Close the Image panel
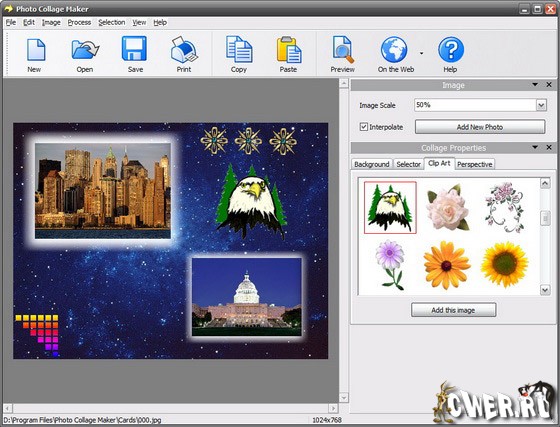Image resolution: width=560 pixels, height=427 pixels. (x=549, y=85)
